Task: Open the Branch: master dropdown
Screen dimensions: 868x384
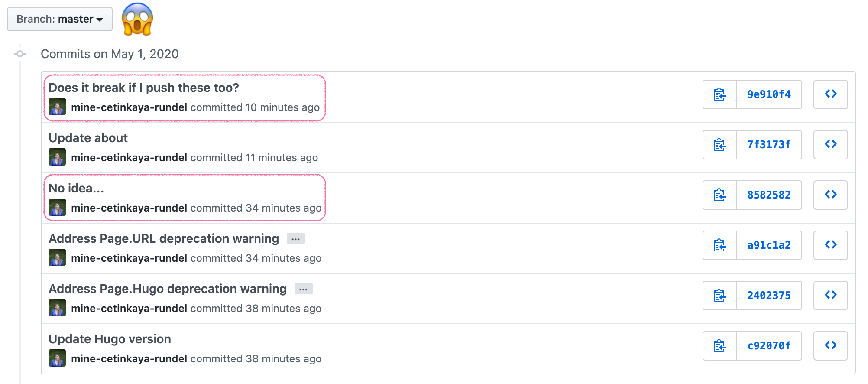Action: point(60,19)
